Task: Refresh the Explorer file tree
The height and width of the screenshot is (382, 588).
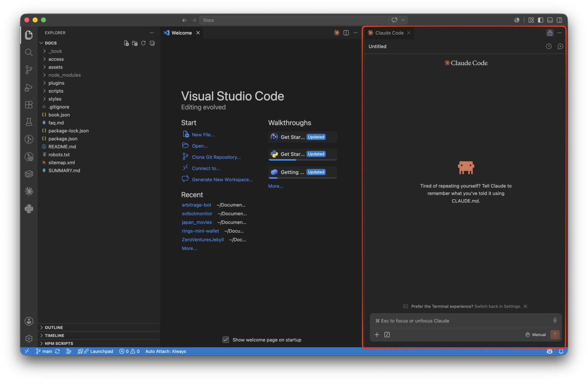Action: point(144,43)
